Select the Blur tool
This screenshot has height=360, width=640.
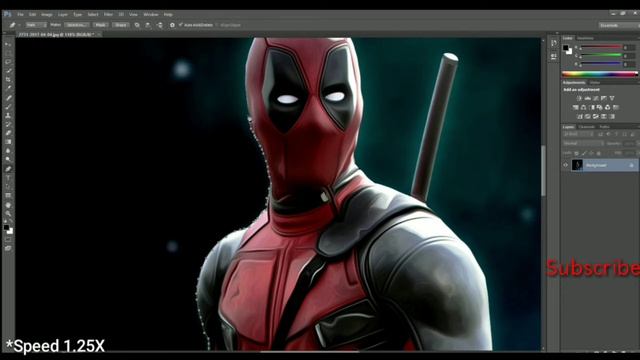coord(8,151)
